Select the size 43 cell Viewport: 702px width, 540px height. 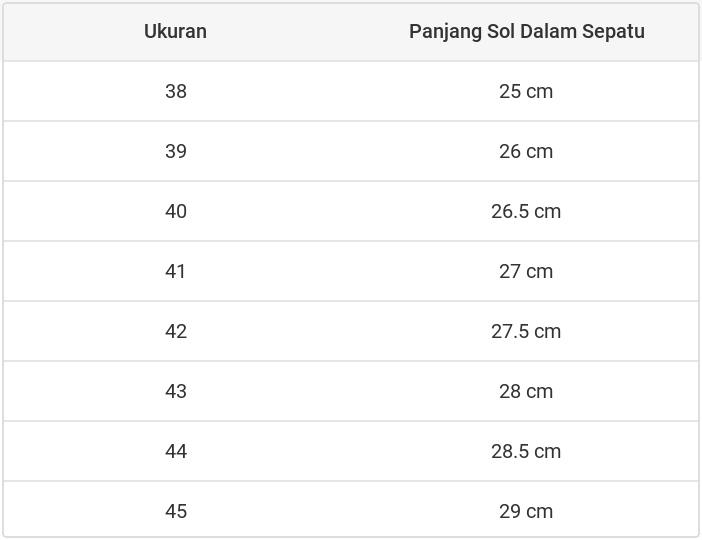(176, 391)
